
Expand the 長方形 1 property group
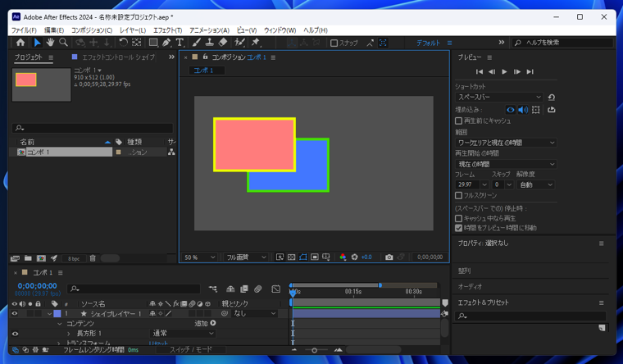coord(69,334)
